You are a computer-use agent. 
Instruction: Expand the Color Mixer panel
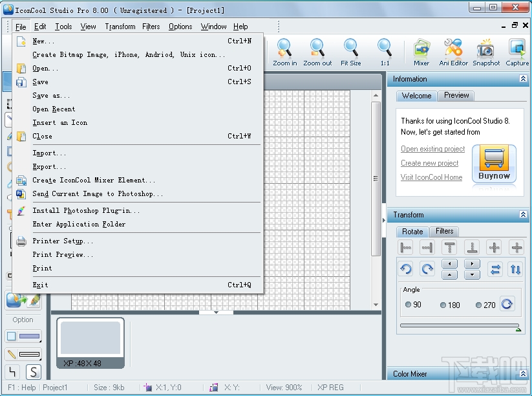[x=522, y=373]
